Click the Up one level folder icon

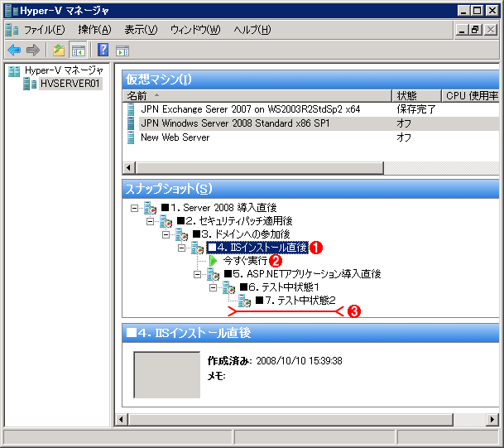[x=59, y=51]
